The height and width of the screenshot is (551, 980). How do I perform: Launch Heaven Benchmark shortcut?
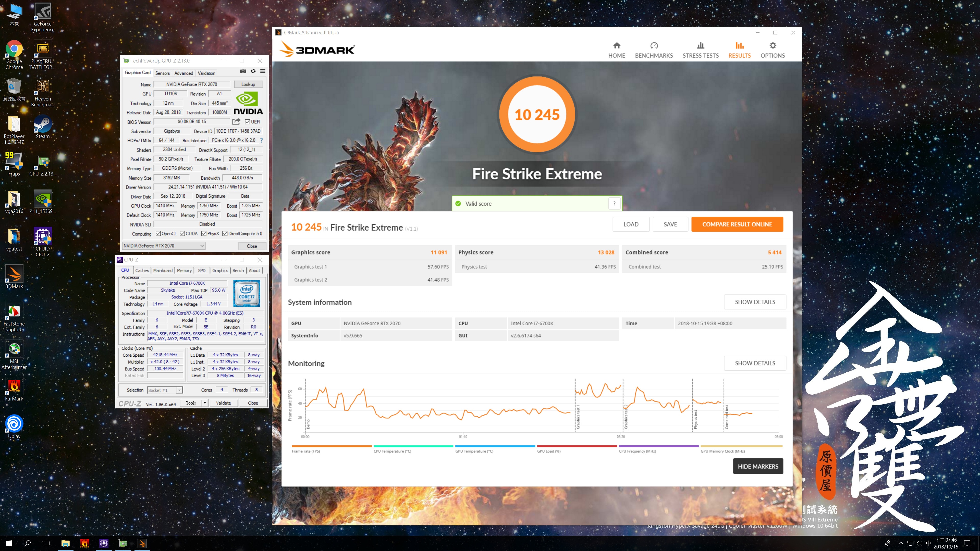[x=43, y=92]
